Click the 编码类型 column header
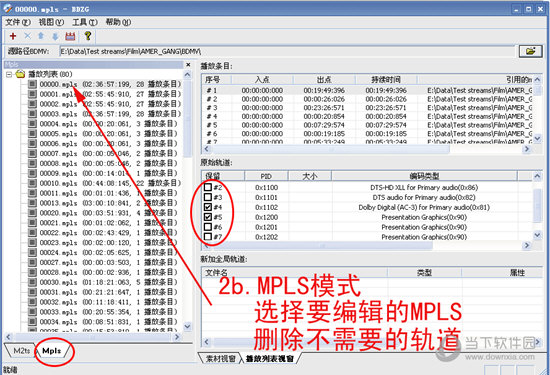 point(424,176)
